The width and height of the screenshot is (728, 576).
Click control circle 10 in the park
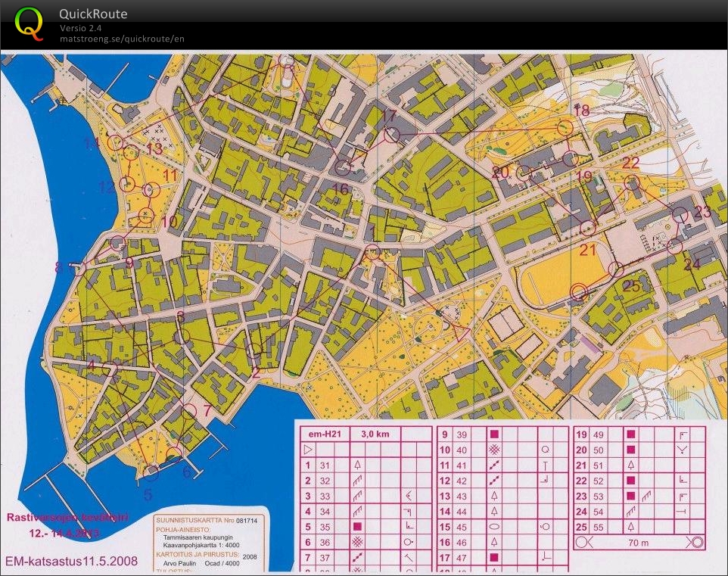[146, 217]
